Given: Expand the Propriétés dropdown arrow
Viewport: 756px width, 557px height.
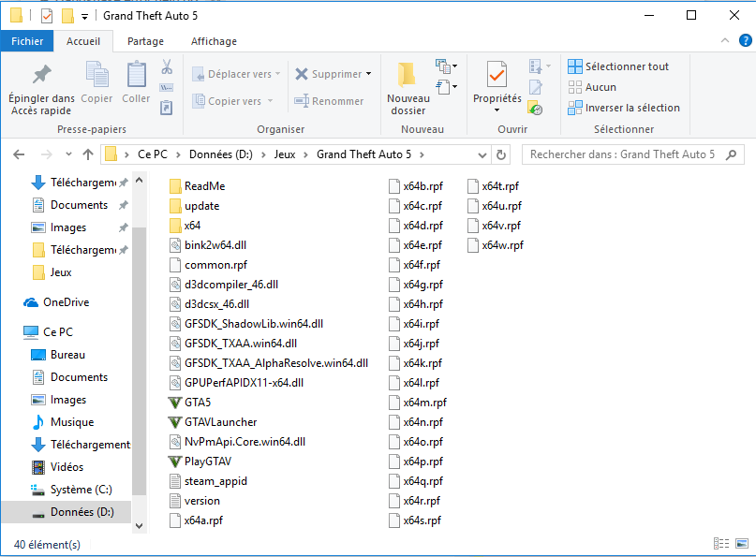Looking at the screenshot, I should click(x=497, y=110).
